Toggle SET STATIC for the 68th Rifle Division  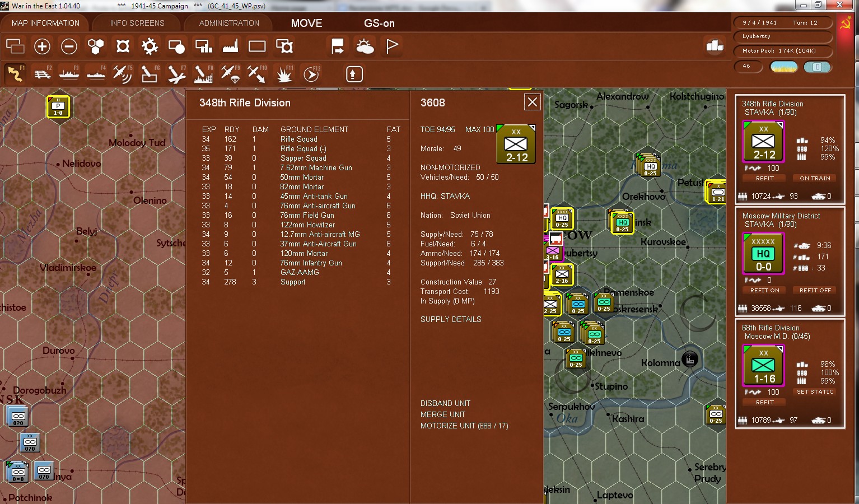[x=815, y=391]
